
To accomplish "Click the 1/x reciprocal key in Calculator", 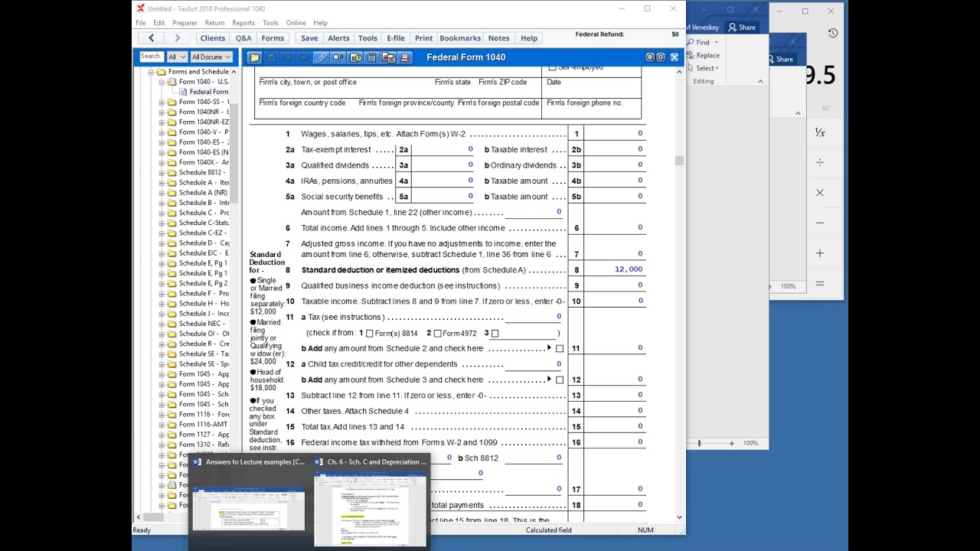I will pos(820,133).
